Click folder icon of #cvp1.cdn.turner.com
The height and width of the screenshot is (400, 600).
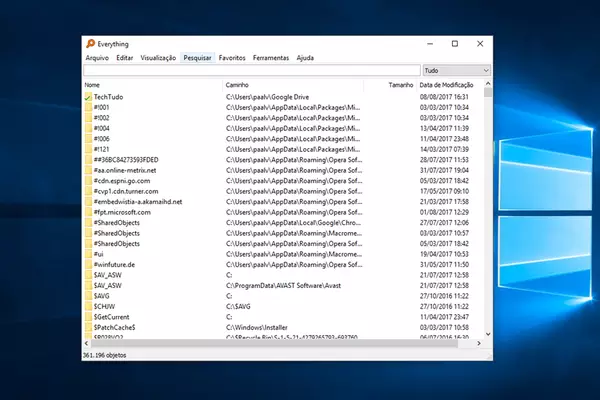coord(88,191)
